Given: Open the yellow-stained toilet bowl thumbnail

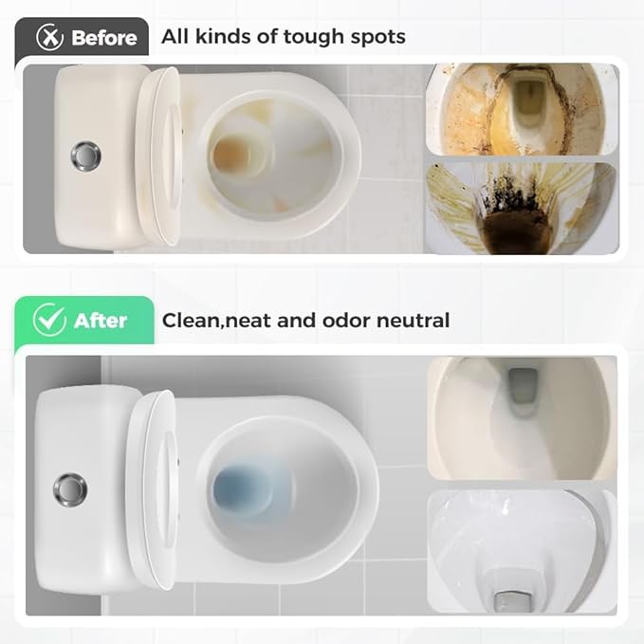Looking at the screenshot, I should pos(522,109).
